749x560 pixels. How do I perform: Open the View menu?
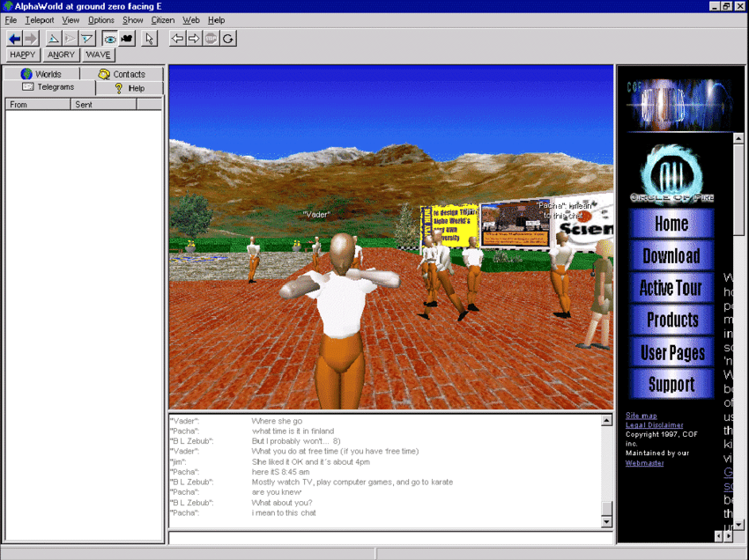point(70,20)
